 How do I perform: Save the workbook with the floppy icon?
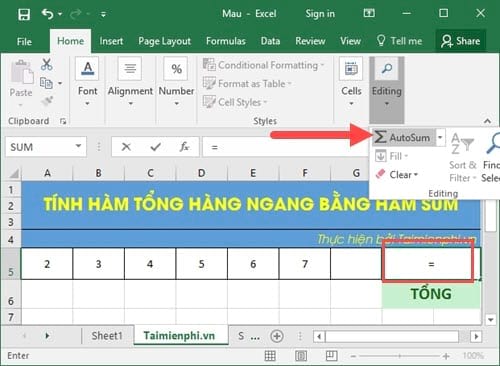click(x=24, y=14)
